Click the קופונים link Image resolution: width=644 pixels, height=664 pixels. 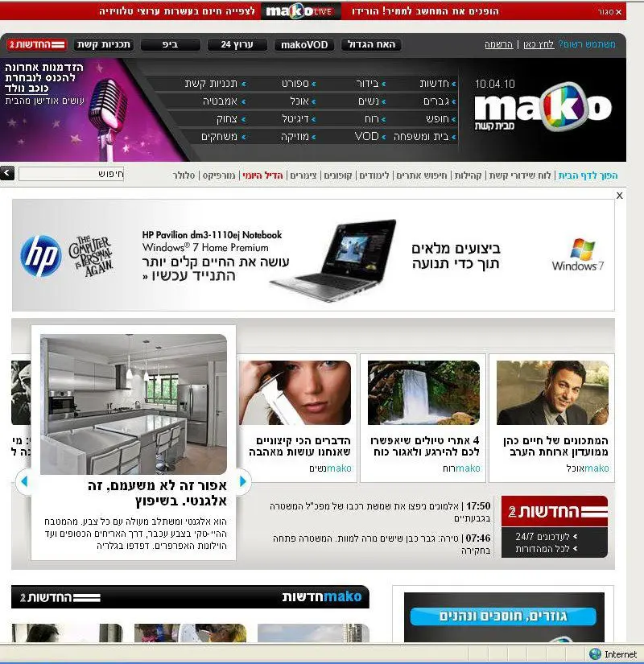point(338,175)
